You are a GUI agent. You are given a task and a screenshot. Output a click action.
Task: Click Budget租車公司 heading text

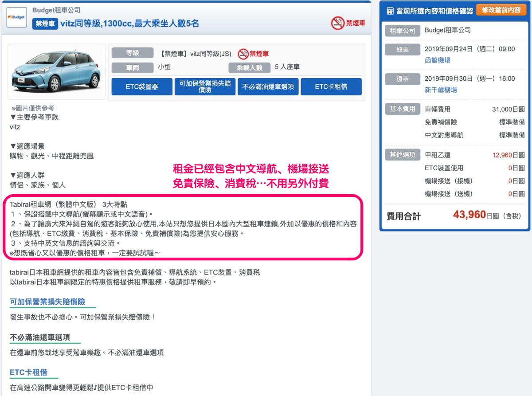(x=56, y=10)
